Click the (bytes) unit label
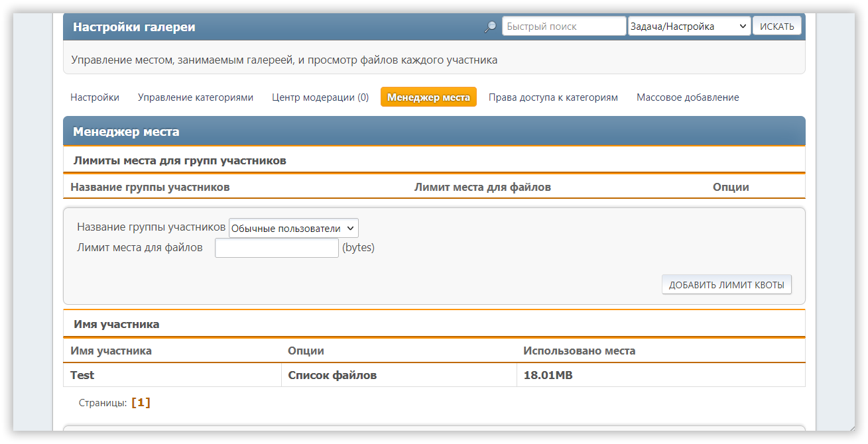The height and width of the screenshot is (444, 868). pos(358,248)
